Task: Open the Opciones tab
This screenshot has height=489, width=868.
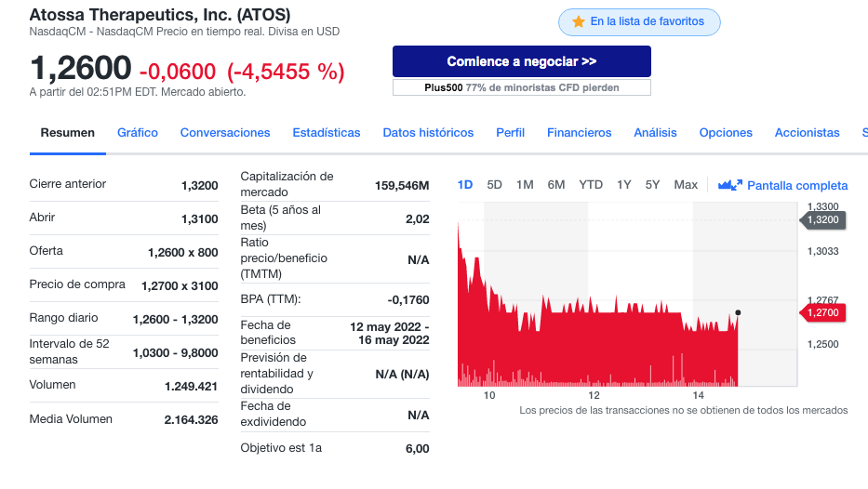Action: 725,133
